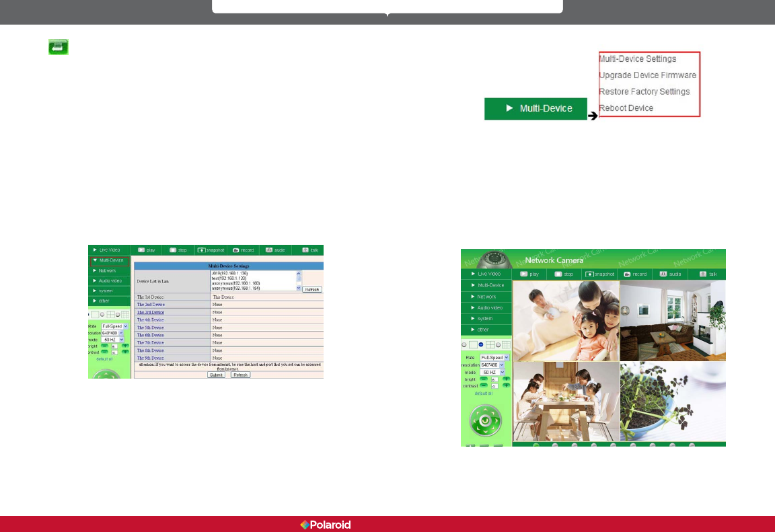This screenshot has width=775, height=532.
Task: Open The 2nd Device link
Action: coord(150,305)
